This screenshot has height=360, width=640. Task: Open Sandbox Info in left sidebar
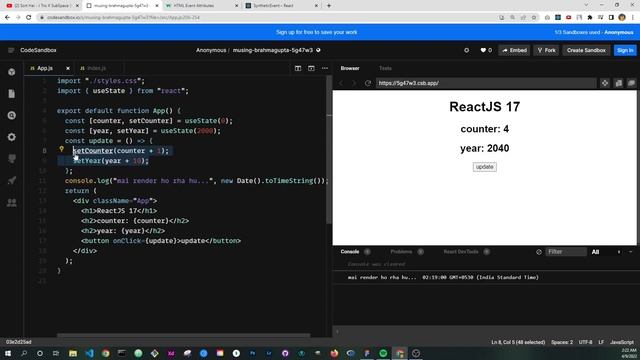[11, 72]
